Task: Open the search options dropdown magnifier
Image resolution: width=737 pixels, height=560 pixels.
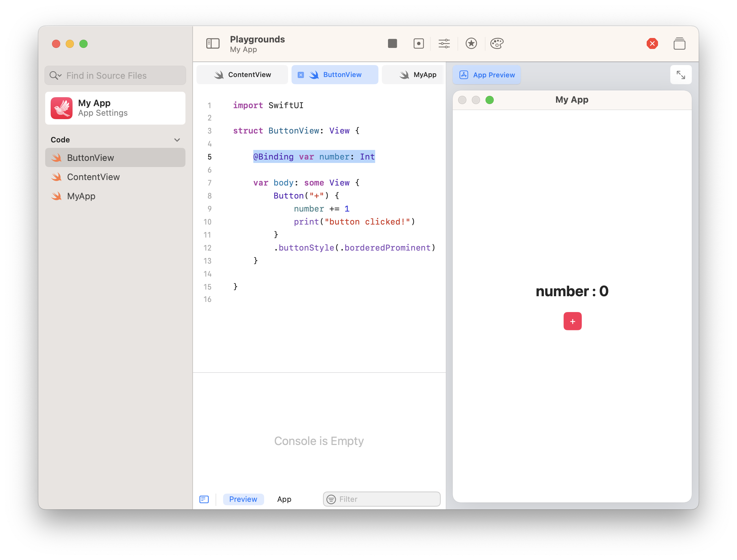Action: (x=55, y=75)
